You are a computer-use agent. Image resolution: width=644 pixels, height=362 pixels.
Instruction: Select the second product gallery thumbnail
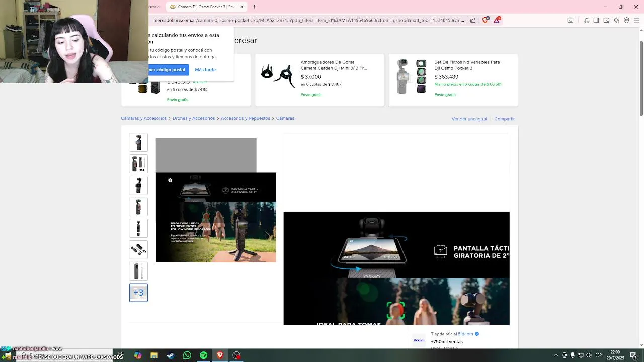click(138, 164)
